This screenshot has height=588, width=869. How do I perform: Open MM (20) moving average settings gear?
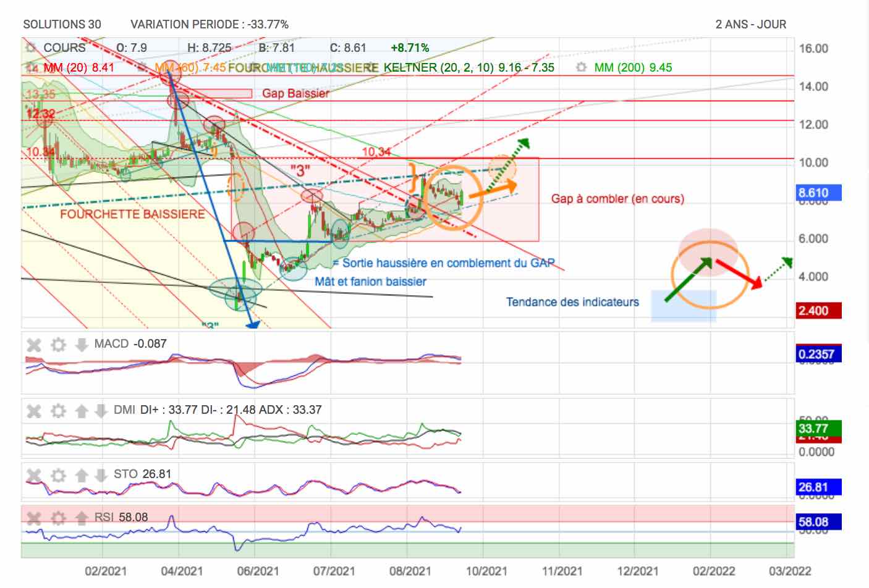[x=31, y=67]
